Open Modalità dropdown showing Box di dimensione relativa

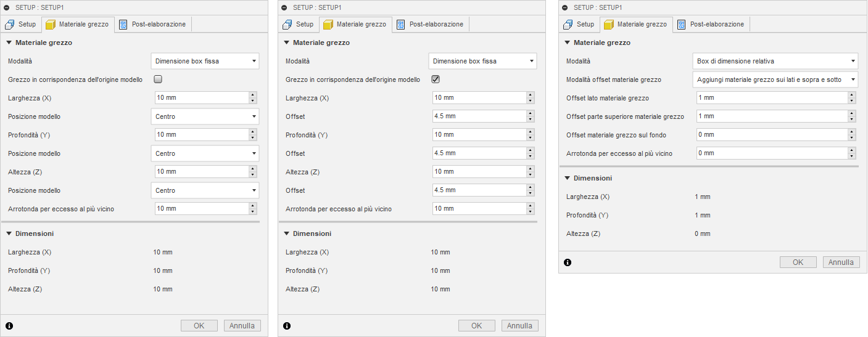(x=775, y=61)
